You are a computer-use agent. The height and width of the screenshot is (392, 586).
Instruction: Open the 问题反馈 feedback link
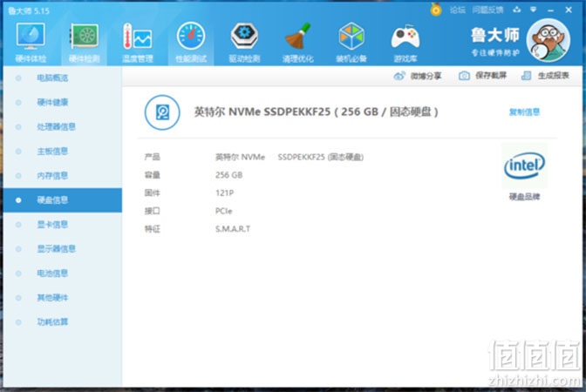[x=487, y=10]
